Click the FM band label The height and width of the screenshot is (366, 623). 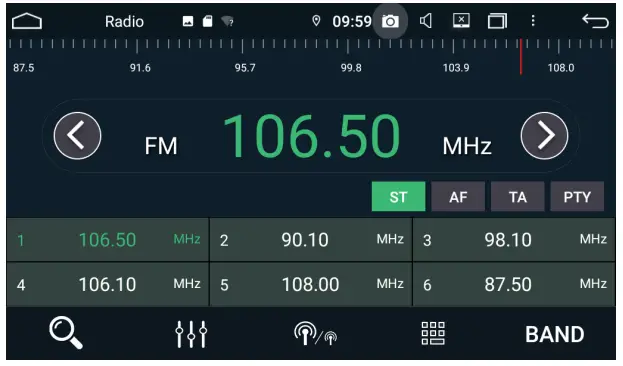point(161,146)
